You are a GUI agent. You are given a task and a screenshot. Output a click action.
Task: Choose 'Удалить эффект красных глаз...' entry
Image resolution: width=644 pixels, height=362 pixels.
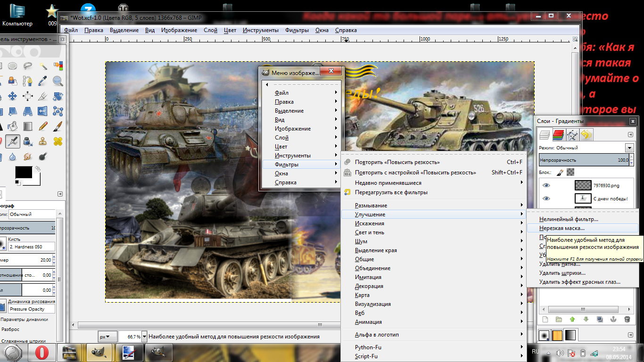[582, 282]
